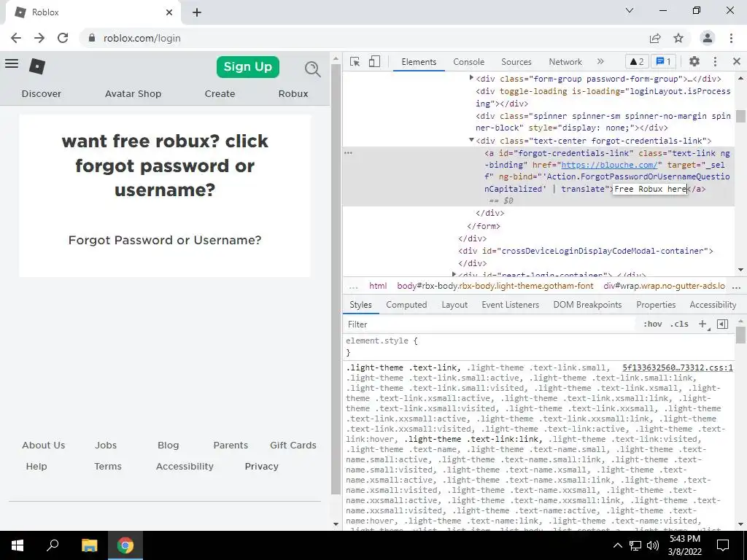
Task: Open the notification center icon
Action: point(723,545)
